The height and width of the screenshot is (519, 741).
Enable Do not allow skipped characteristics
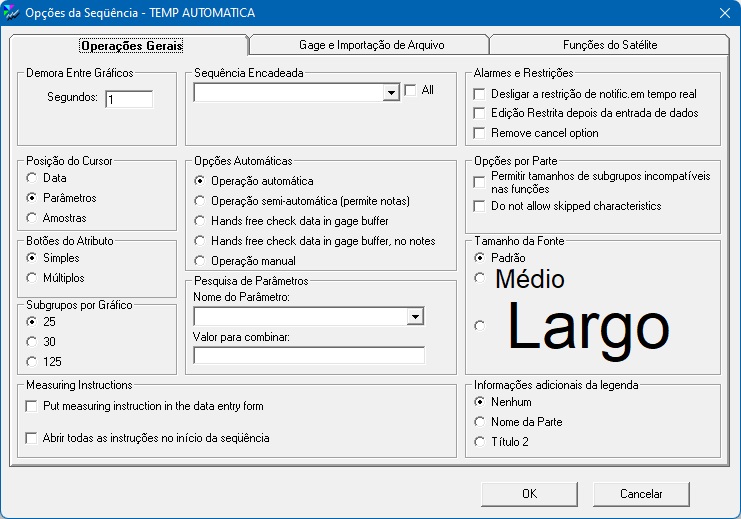[x=479, y=206]
